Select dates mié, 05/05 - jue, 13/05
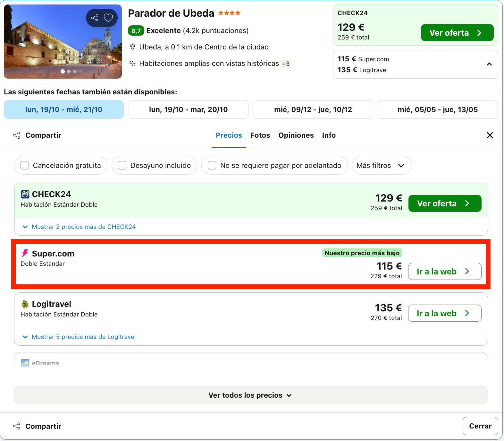Image resolution: width=504 pixels, height=441 pixels. 438,109
